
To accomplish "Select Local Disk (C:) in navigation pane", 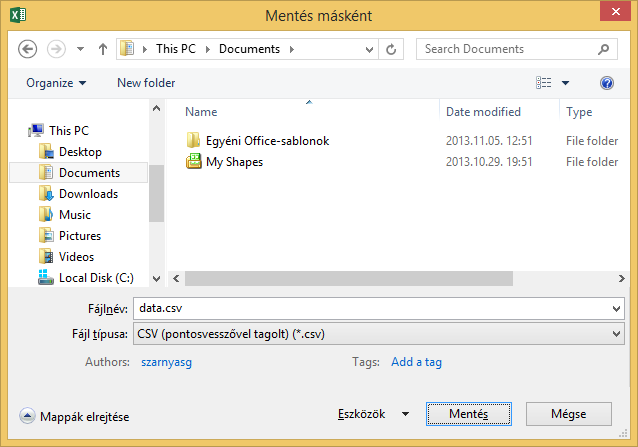I will (x=96, y=278).
